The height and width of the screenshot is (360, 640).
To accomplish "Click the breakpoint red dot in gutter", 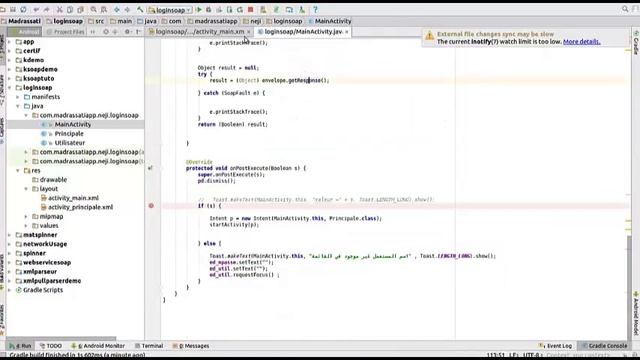I will point(151,206).
